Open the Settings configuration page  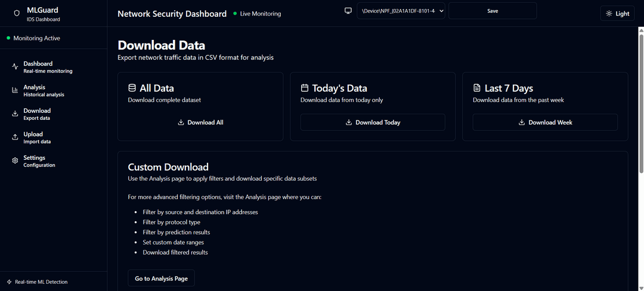pyautogui.click(x=39, y=161)
